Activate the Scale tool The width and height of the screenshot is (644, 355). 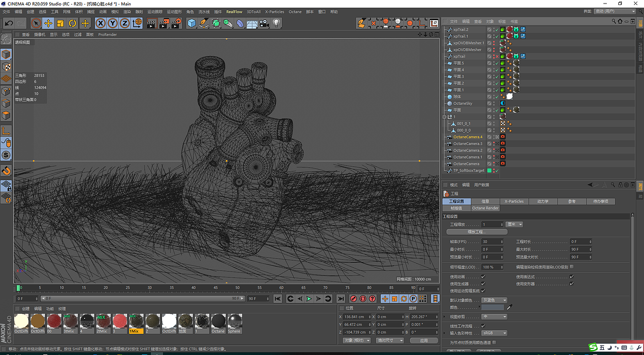click(60, 23)
